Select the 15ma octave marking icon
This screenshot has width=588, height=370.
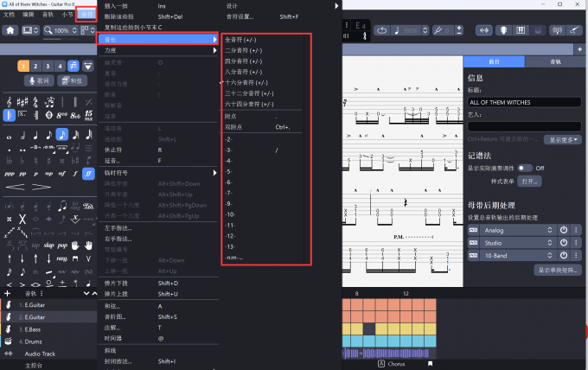pos(88,115)
